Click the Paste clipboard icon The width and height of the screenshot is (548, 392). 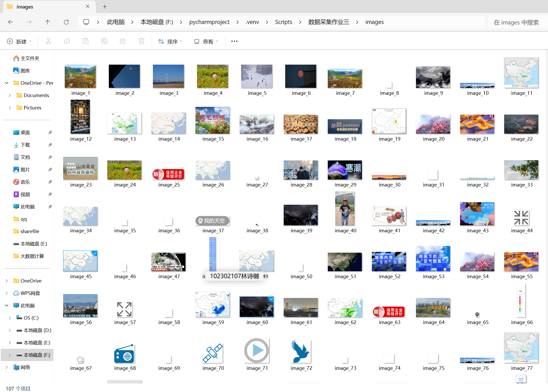click(x=85, y=41)
